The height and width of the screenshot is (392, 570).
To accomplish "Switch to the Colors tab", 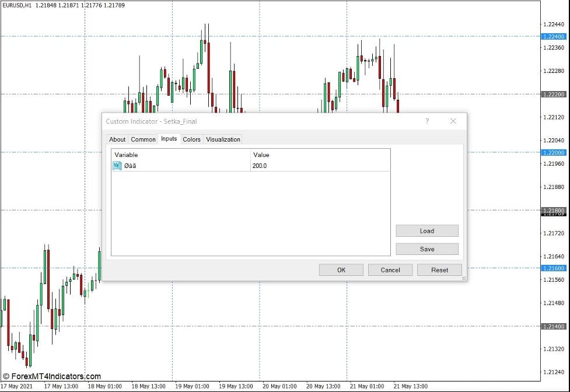I will 191,139.
